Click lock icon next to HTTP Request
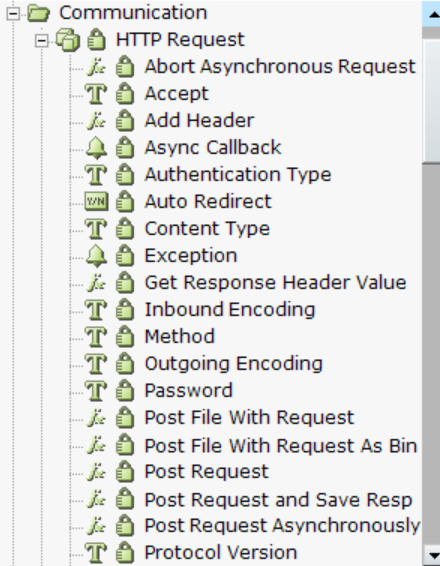Screen dimensions: 440x566 pos(96,40)
